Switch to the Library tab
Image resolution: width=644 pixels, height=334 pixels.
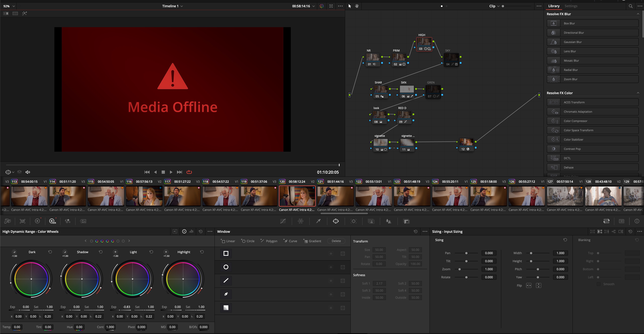(x=554, y=6)
